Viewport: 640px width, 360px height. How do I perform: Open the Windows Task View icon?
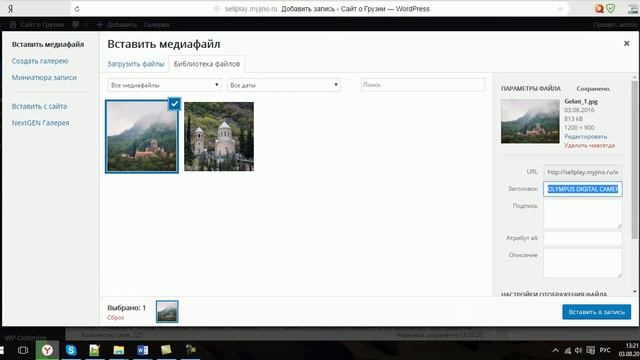click(x=23, y=350)
